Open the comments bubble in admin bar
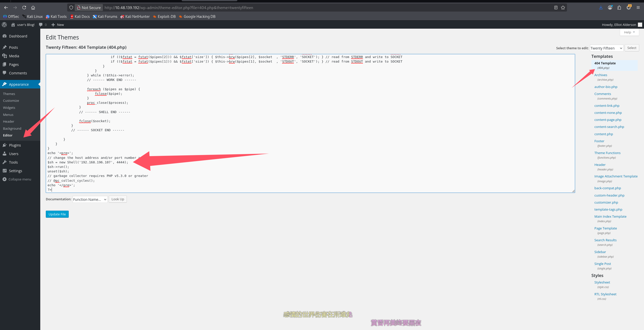The image size is (644, 330). coord(42,25)
